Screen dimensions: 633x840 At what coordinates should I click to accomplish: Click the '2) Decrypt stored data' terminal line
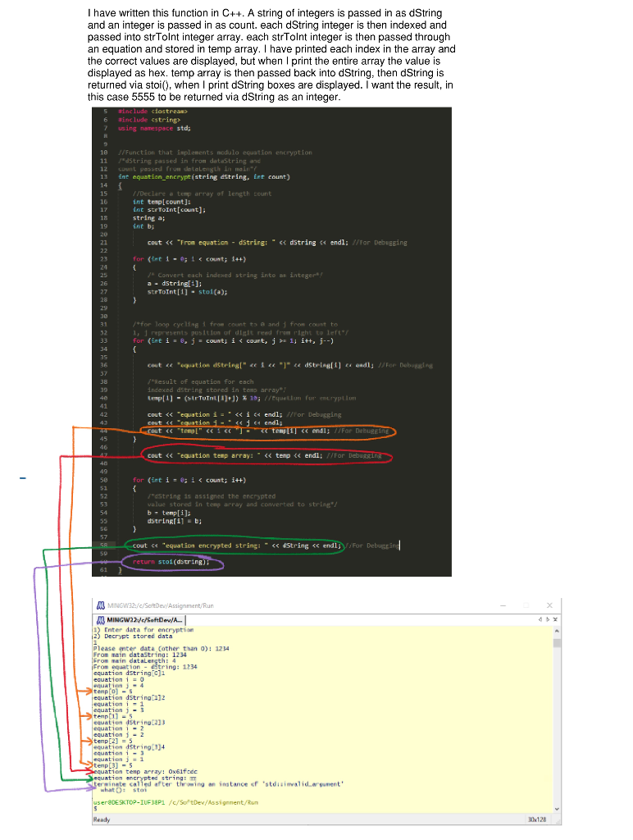(x=133, y=637)
